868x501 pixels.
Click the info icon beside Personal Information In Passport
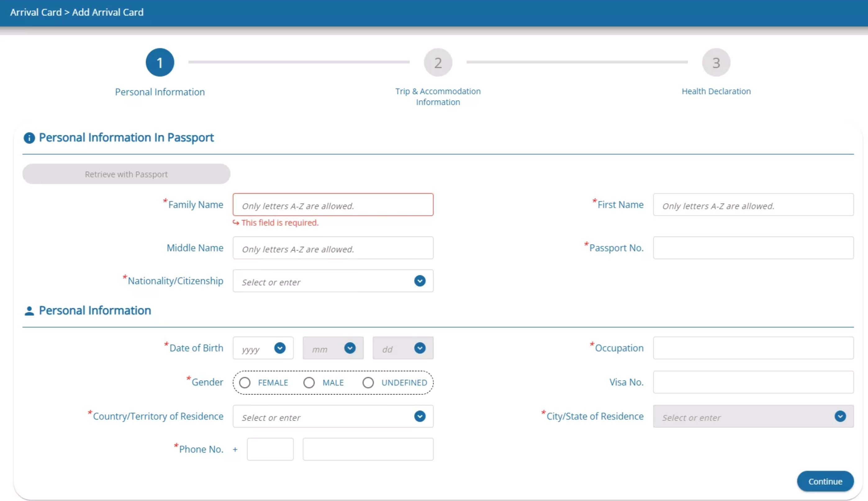29,138
